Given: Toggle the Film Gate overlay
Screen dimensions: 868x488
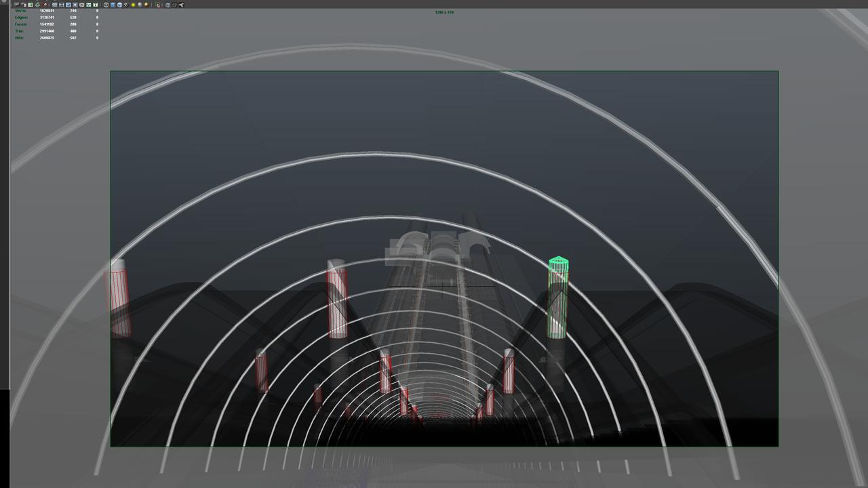Looking at the screenshot, I should pyautogui.click(x=62, y=5).
